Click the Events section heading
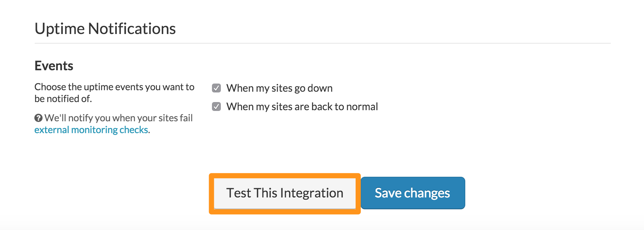Viewport: 644px width, 230px height. [x=54, y=66]
